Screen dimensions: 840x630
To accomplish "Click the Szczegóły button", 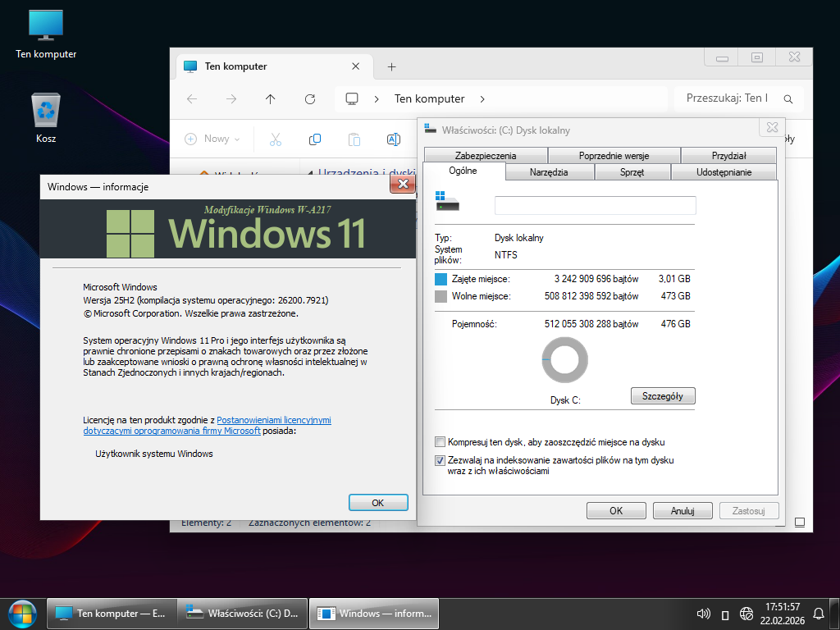I will click(663, 396).
